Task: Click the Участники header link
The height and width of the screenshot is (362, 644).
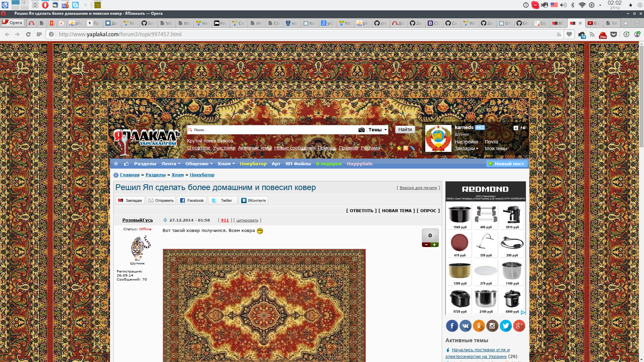Action: pyautogui.click(x=224, y=148)
